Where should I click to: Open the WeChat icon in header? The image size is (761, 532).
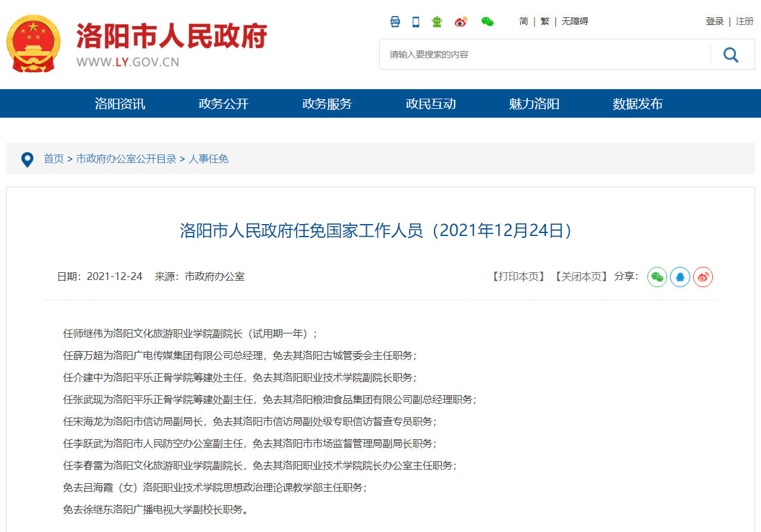point(488,22)
